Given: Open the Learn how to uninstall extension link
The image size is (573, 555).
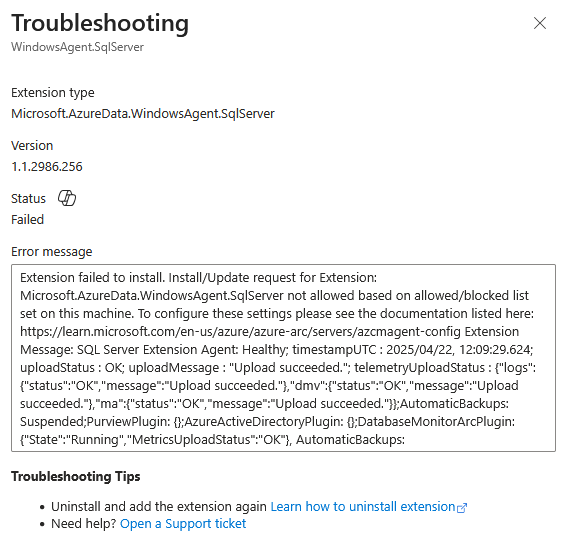Looking at the screenshot, I should [363, 506].
